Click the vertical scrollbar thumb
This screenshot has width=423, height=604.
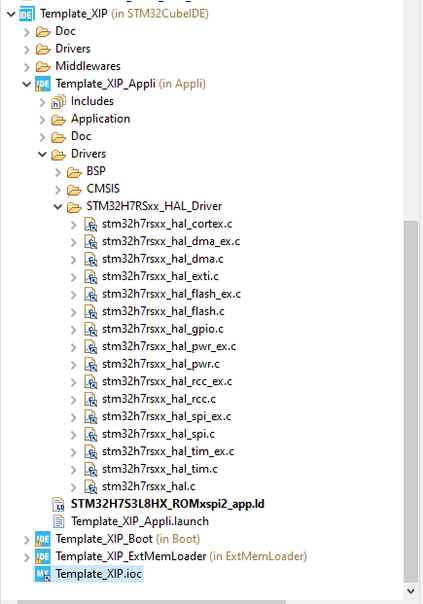[x=411, y=401]
